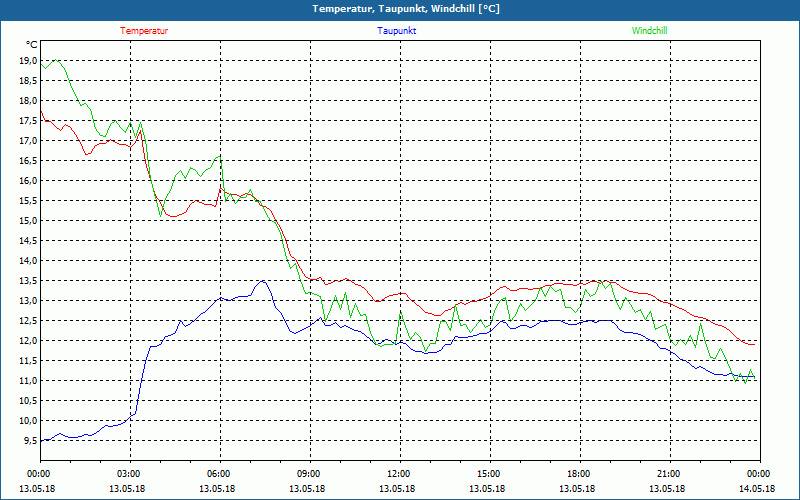
Task: Click the '14,5' y-axis value
Action: click(x=29, y=241)
